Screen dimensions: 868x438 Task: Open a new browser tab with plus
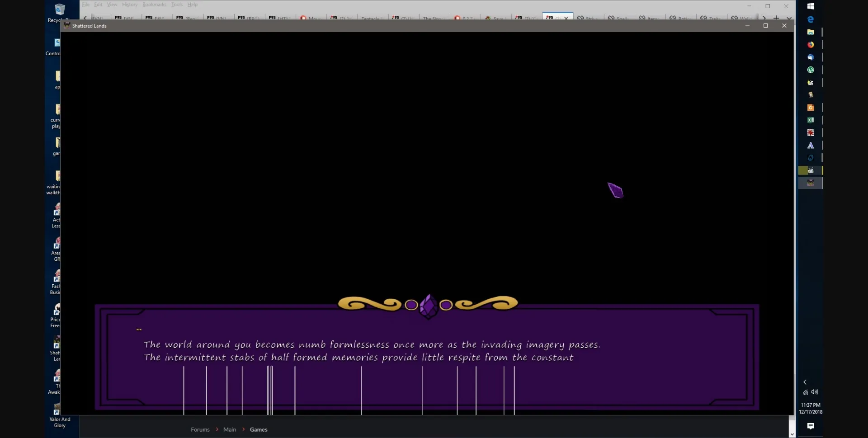point(776,18)
